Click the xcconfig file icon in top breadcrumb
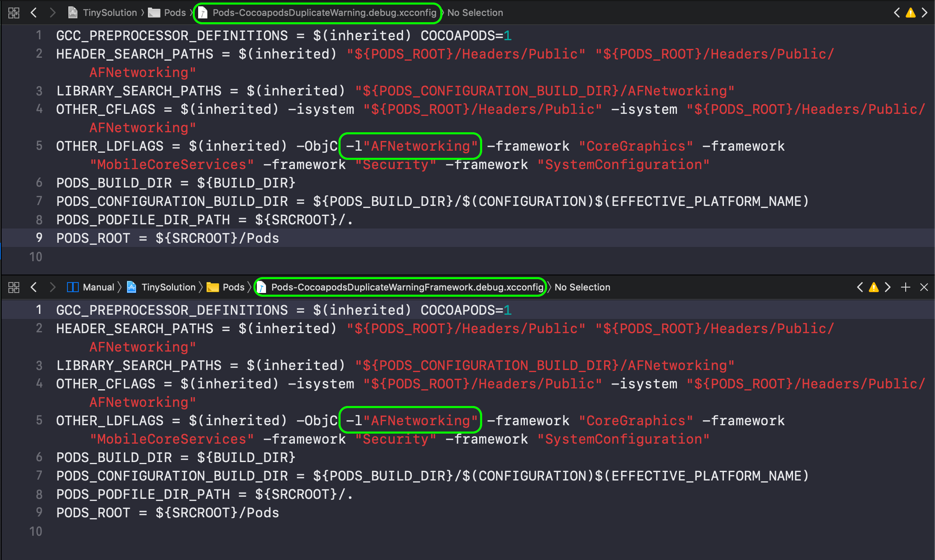The width and height of the screenshot is (935, 560). point(203,13)
